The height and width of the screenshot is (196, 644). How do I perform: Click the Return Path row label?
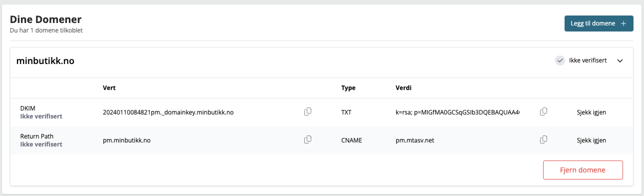(x=37, y=136)
